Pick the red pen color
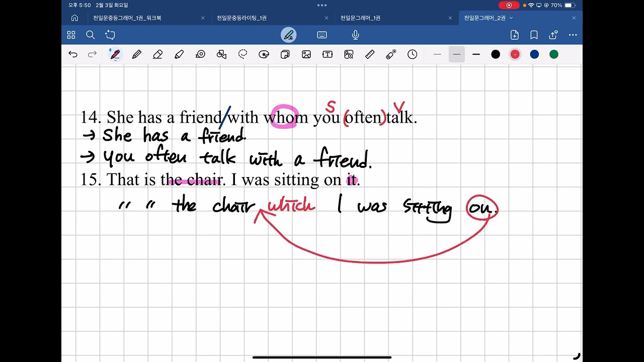Image resolution: width=644 pixels, height=362 pixels. (x=515, y=54)
